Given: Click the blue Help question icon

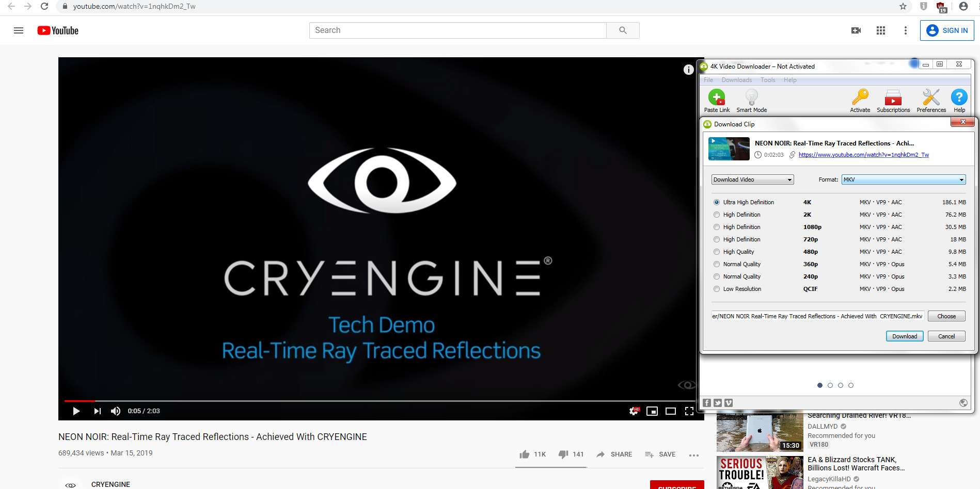Looking at the screenshot, I should point(959,97).
